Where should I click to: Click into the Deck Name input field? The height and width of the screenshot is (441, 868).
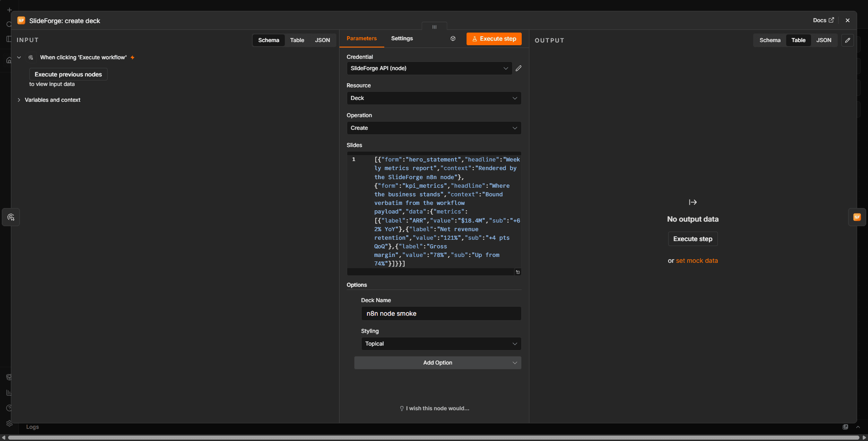[441, 313]
